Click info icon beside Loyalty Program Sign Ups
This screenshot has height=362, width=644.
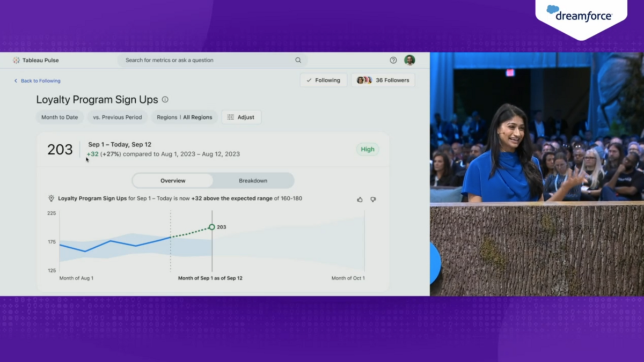165,100
